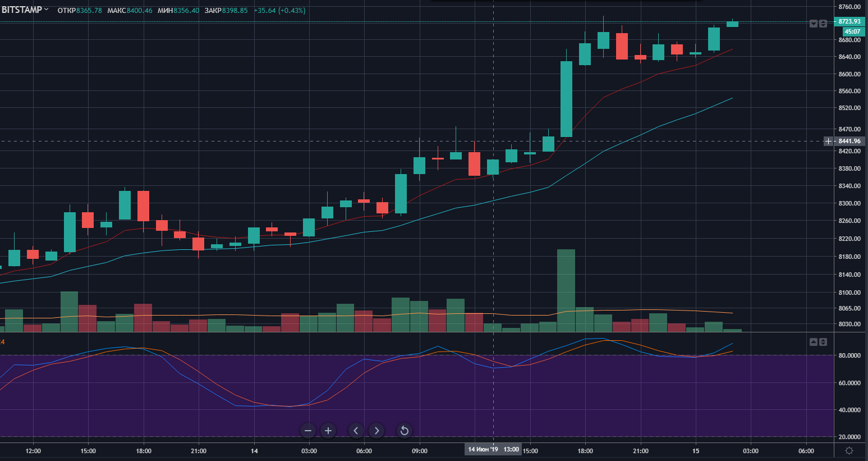The width and height of the screenshot is (868, 461).
Task: Click the 12:00 label on the time axis
Action: coord(33,451)
